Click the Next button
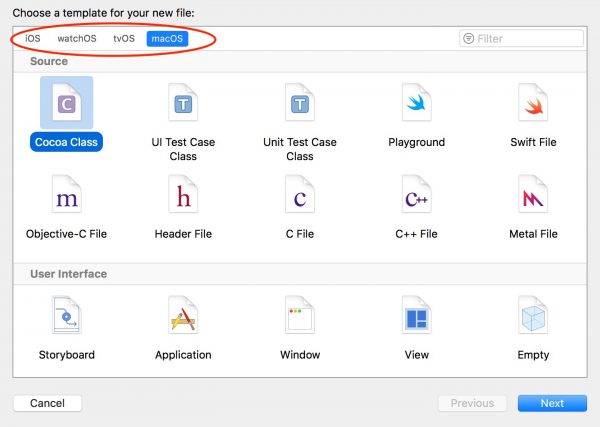Image resolution: width=600 pixels, height=427 pixels. coord(552,403)
